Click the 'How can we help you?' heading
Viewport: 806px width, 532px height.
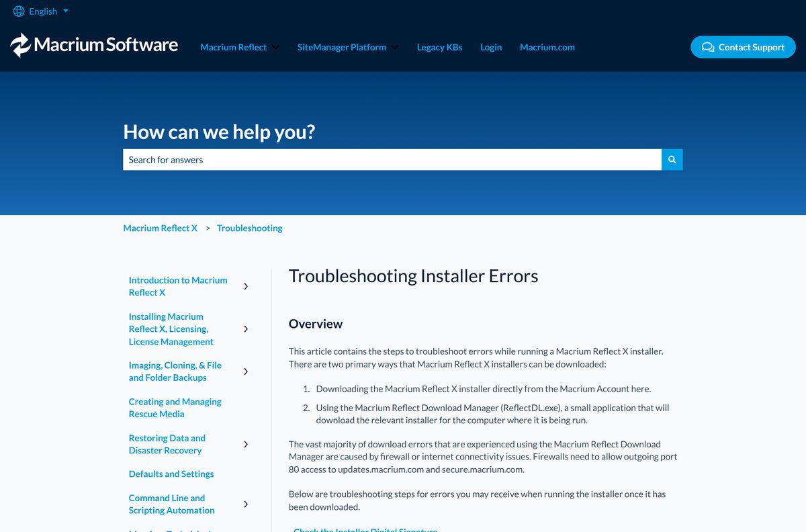coord(219,132)
